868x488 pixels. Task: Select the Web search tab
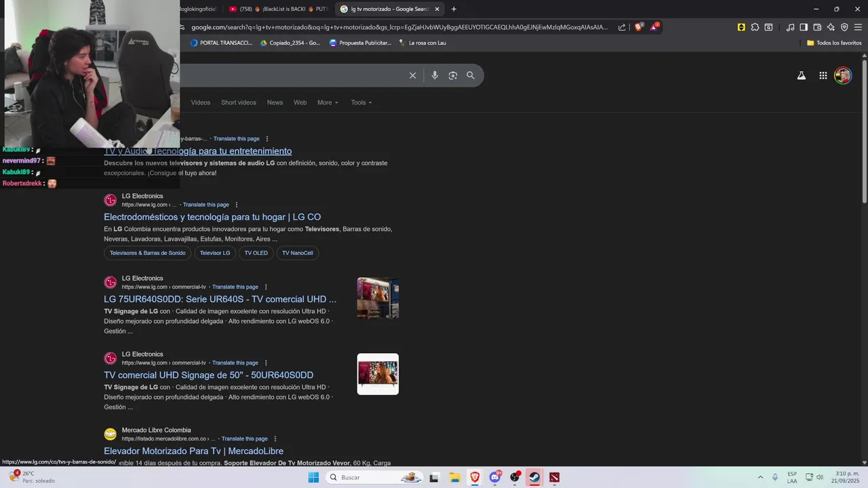[300, 102]
